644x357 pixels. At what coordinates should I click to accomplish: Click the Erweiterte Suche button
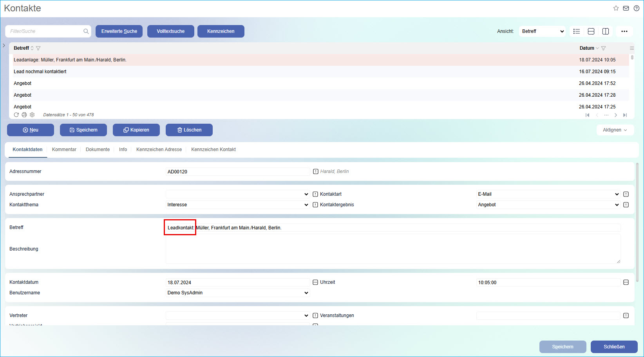point(119,31)
